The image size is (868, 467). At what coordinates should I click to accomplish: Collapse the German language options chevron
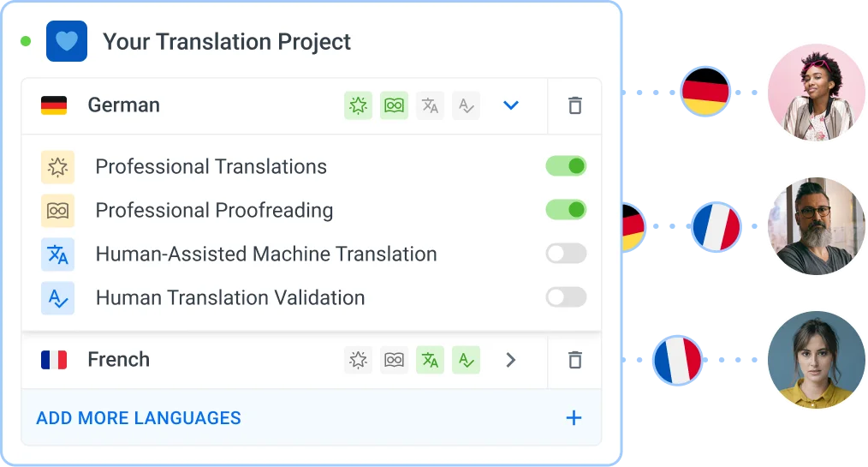[x=511, y=105]
